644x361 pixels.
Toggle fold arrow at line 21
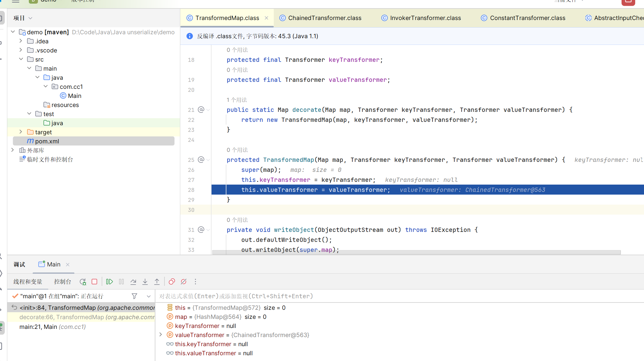(x=208, y=110)
